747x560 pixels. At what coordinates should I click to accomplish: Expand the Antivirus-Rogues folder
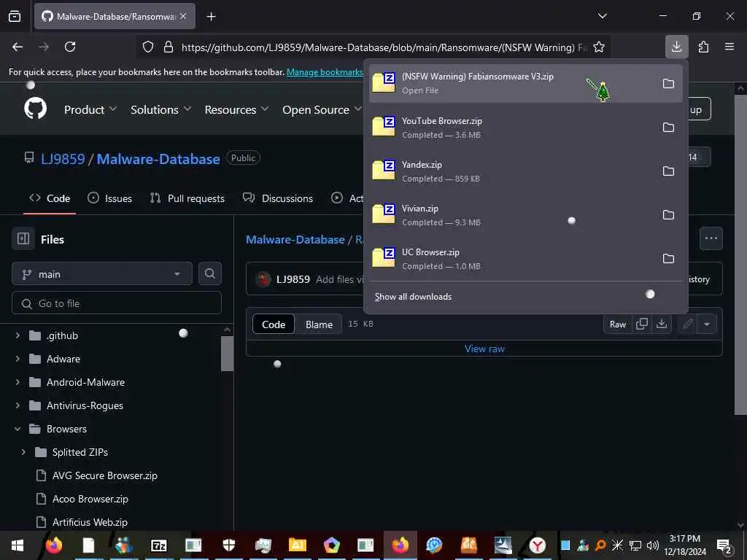tap(18, 405)
